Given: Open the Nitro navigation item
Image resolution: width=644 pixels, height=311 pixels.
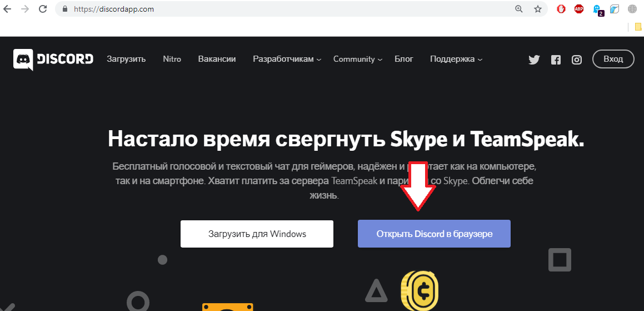Looking at the screenshot, I should tap(172, 59).
